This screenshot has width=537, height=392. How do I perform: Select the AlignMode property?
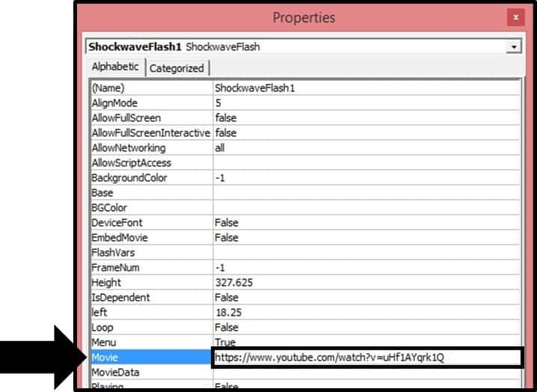[150, 103]
